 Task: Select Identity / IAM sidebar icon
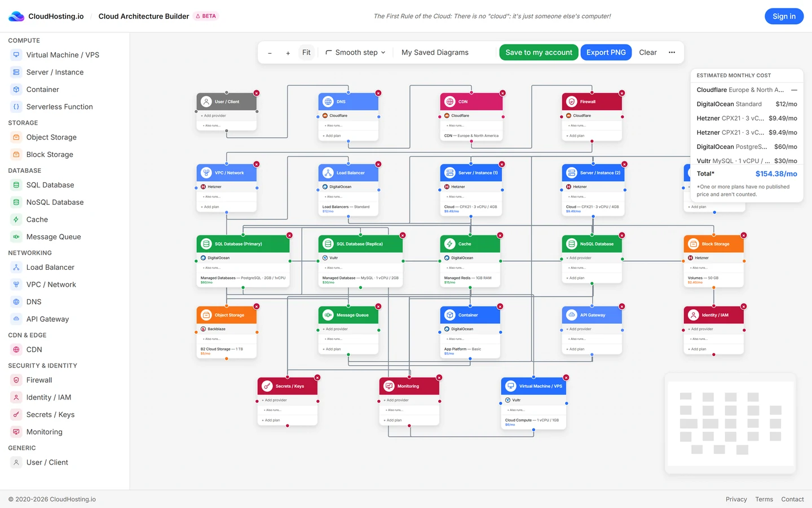[16, 397]
